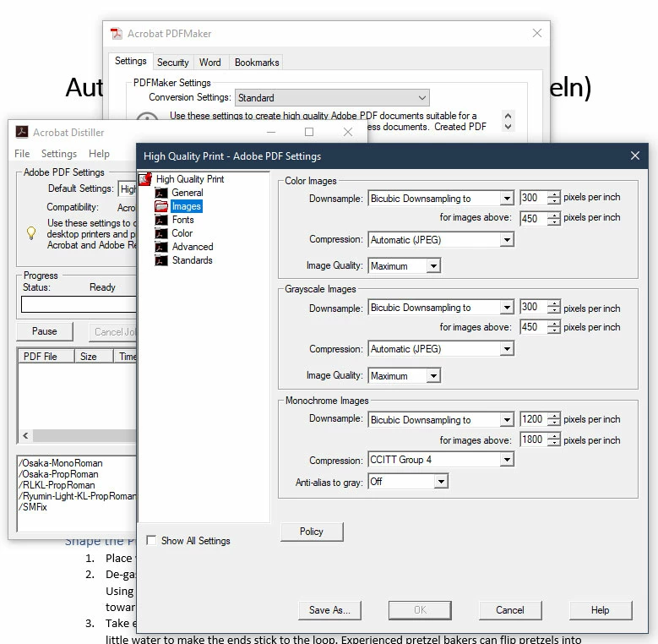Click the Distiller job list horizontal scrollbar

click(84, 435)
